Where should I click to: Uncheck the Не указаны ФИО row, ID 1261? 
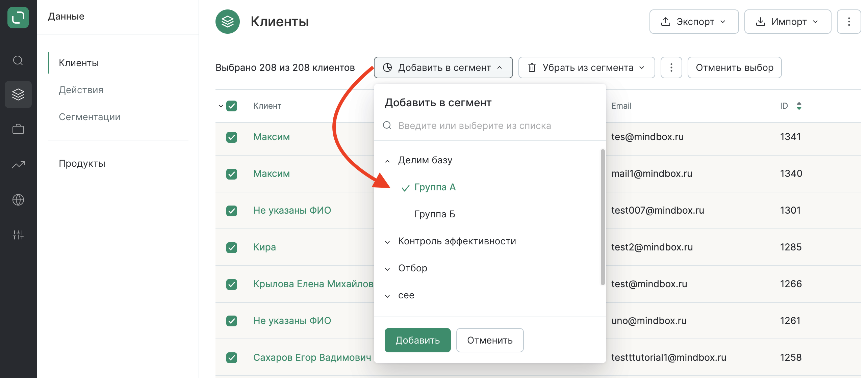[232, 321]
